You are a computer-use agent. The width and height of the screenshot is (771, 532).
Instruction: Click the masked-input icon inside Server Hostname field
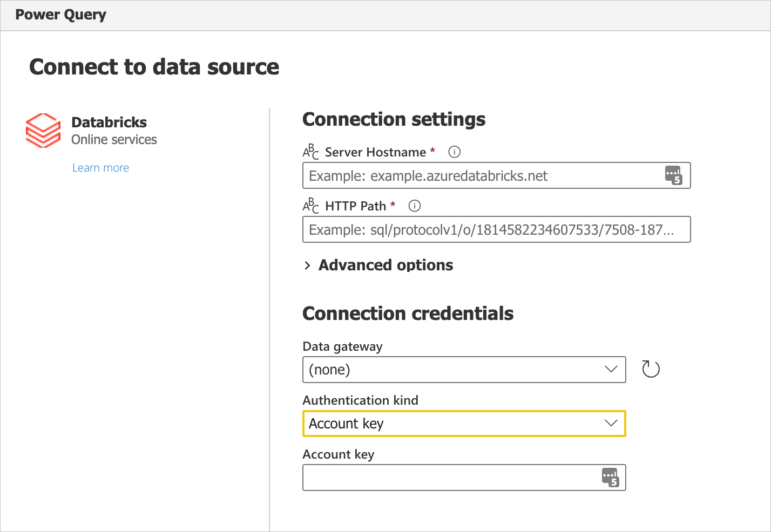[x=674, y=175]
